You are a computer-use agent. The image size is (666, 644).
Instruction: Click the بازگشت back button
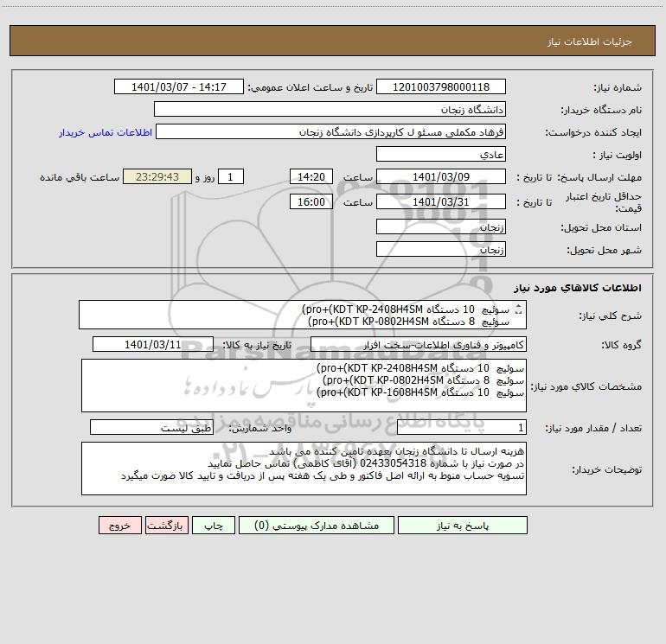click(166, 525)
